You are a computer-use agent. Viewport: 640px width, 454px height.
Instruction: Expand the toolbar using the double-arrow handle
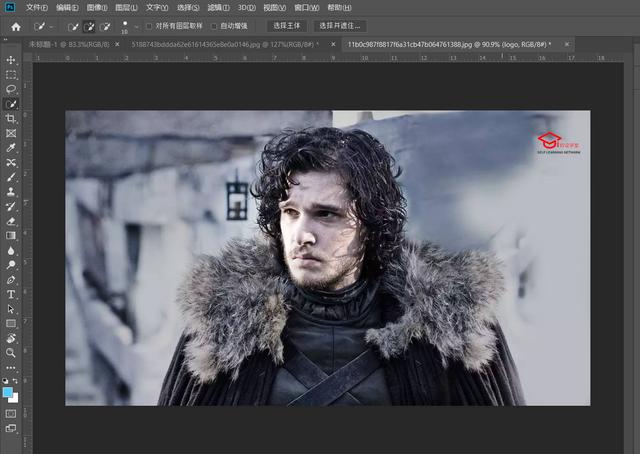pos(6,40)
